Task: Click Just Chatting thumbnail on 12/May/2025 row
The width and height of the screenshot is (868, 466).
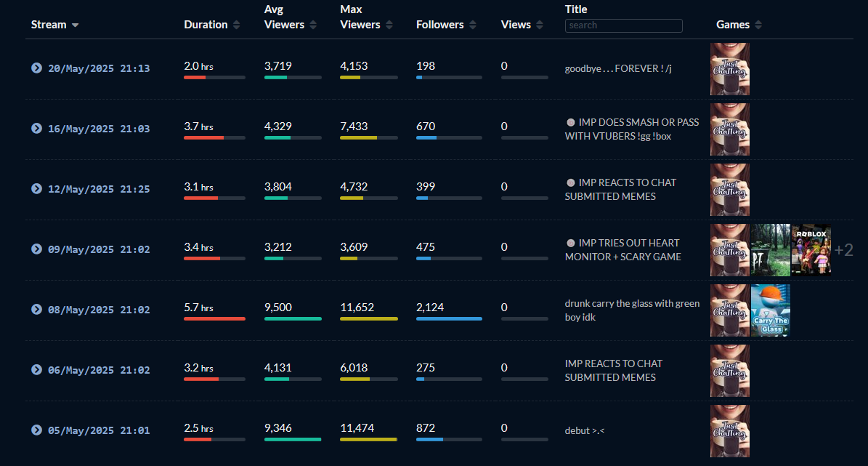Action: pos(729,190)
